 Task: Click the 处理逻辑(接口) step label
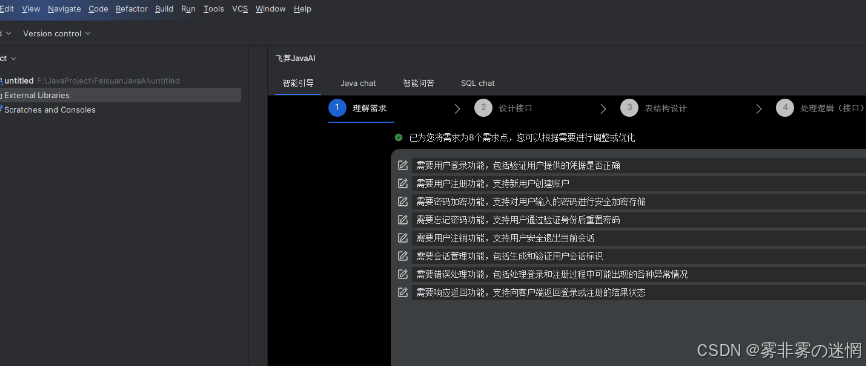pos(832,108)
